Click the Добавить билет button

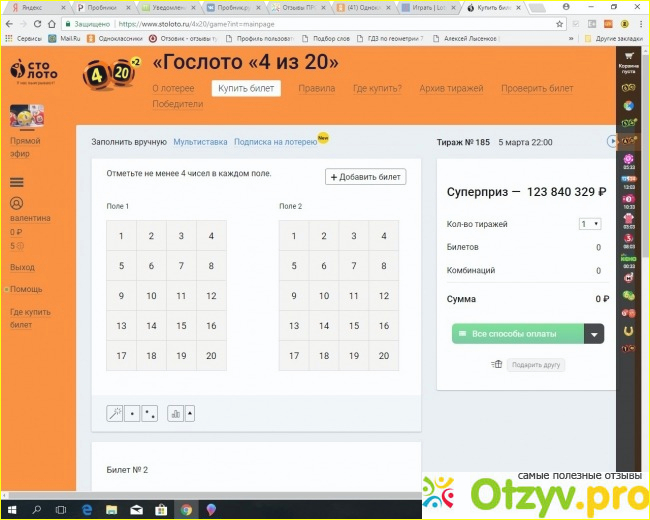365,177
